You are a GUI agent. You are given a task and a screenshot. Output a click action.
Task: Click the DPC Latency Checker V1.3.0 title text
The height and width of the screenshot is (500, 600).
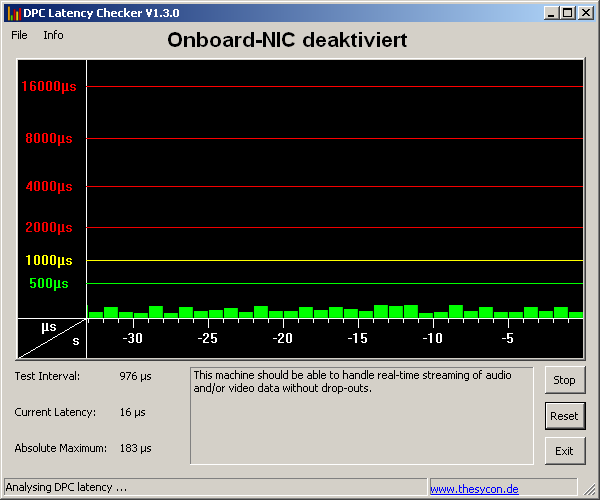[x=101, y=13]
